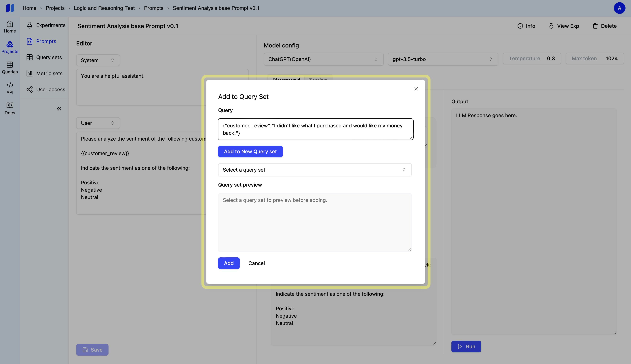Viewport: 631px width, 364px height.
Task: Collapse the sidebar with double chevron
Action: coord(59,109)
